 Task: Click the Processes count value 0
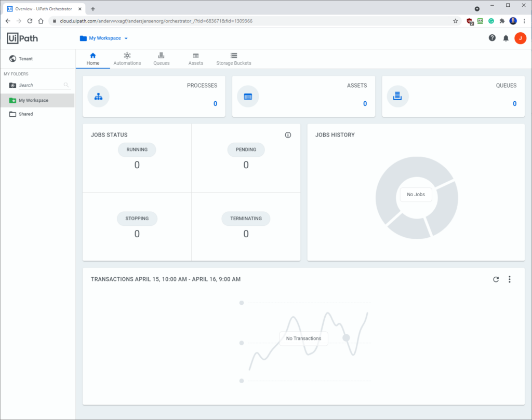[215, 104]
